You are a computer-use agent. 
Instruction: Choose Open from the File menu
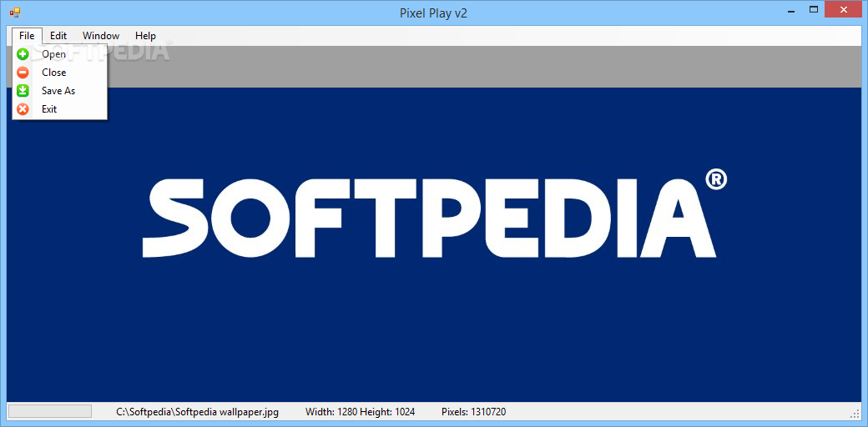[60, 54]
